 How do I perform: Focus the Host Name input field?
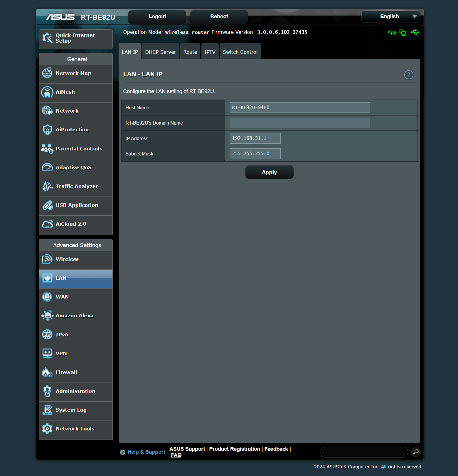pos(300,108)
